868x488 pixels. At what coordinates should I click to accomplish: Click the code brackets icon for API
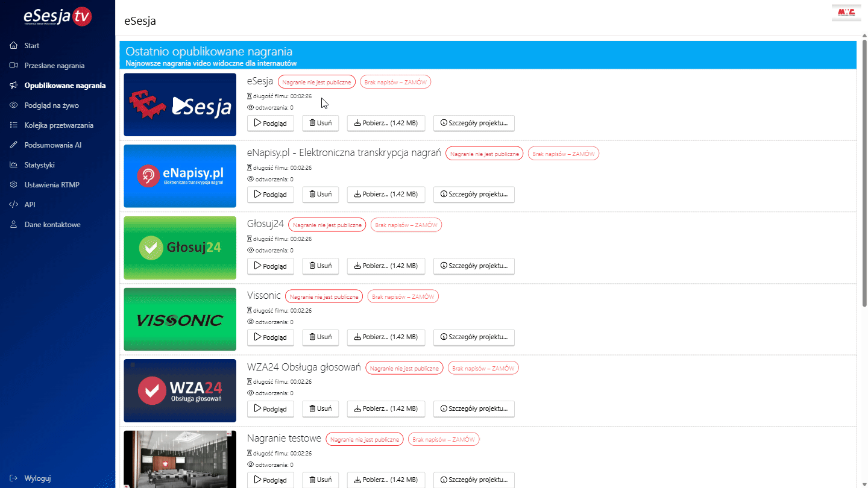13,205
